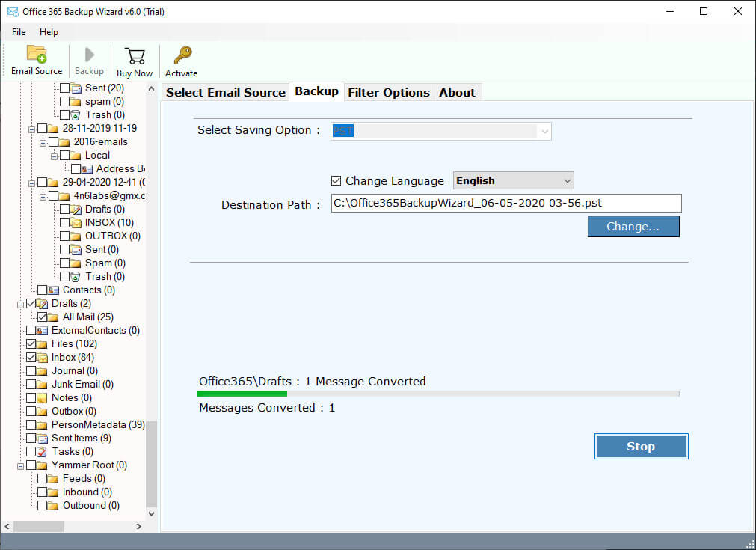Click the Trash (0) recycle icon under Spam (0)

click(76, 276)
